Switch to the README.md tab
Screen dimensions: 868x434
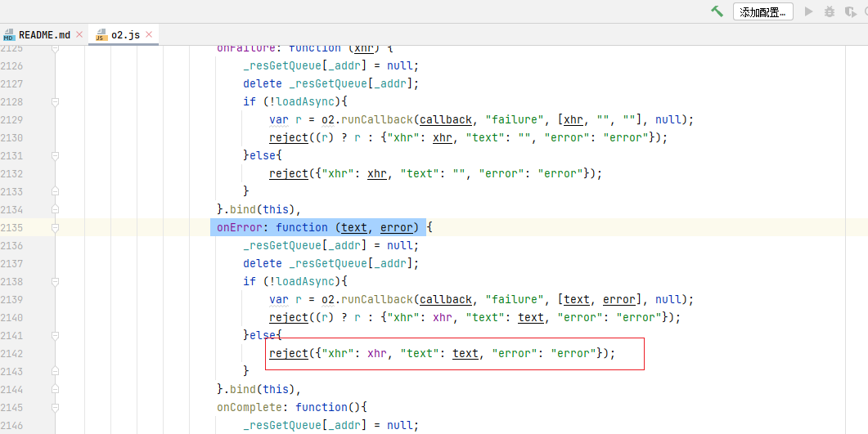(44, 35)
